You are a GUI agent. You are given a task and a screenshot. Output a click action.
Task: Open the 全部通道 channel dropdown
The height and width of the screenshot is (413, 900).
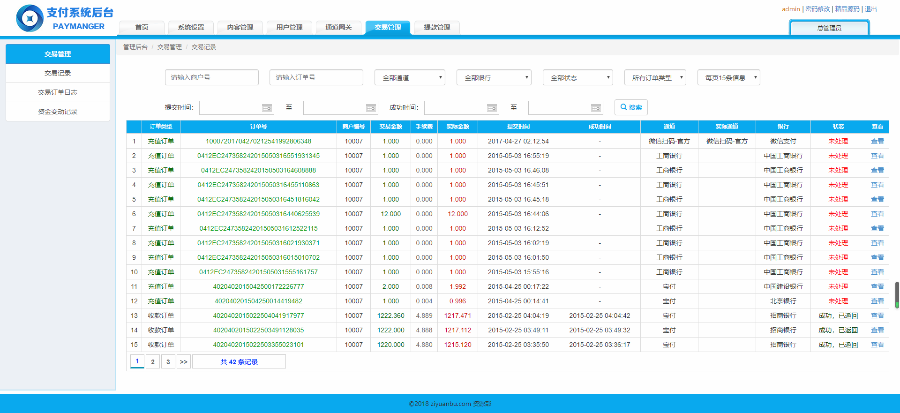coord(410,77)
